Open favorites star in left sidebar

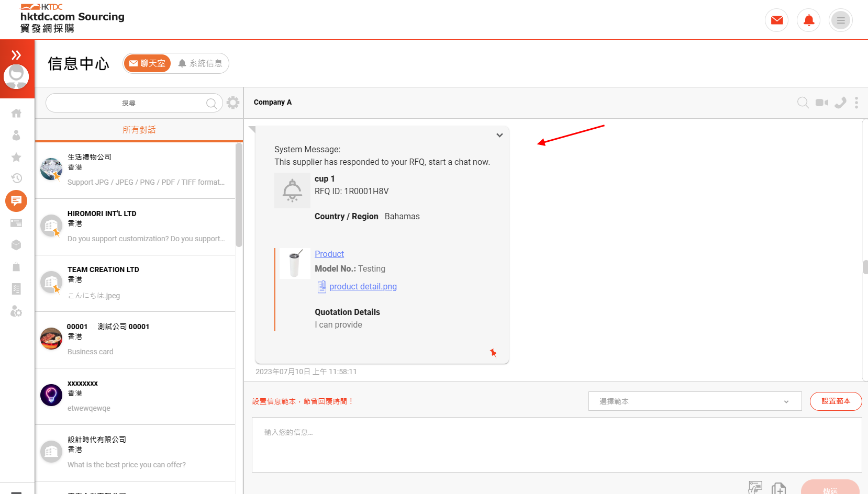pyautogui.click(x=16, y=157)
